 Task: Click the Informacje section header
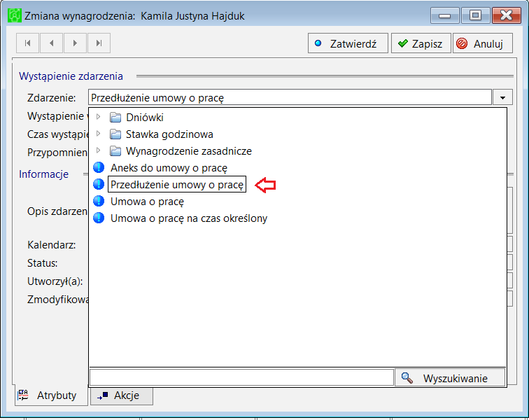[x=43, y=174]
